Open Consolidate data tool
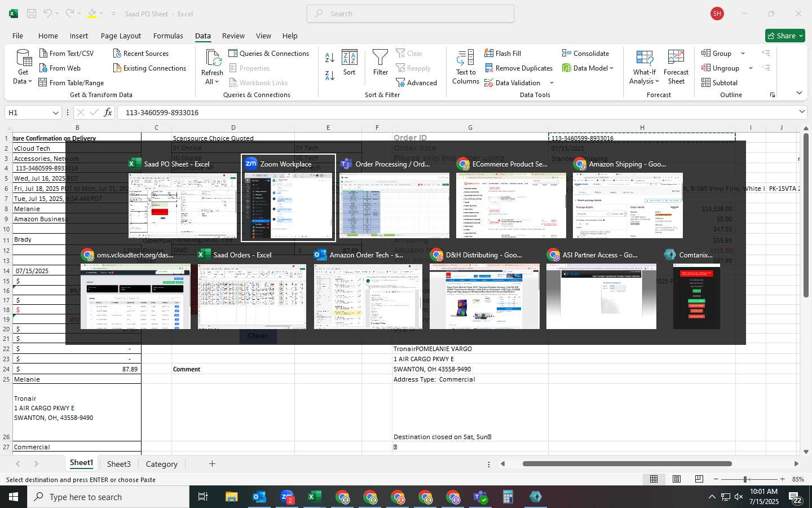The width and height of the screenshot is (812, 508). (x=585, y=54)
